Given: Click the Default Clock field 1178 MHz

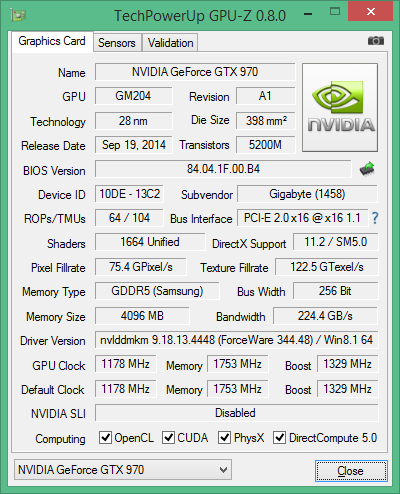Looking at the screenshot, I should pos(126,389).
